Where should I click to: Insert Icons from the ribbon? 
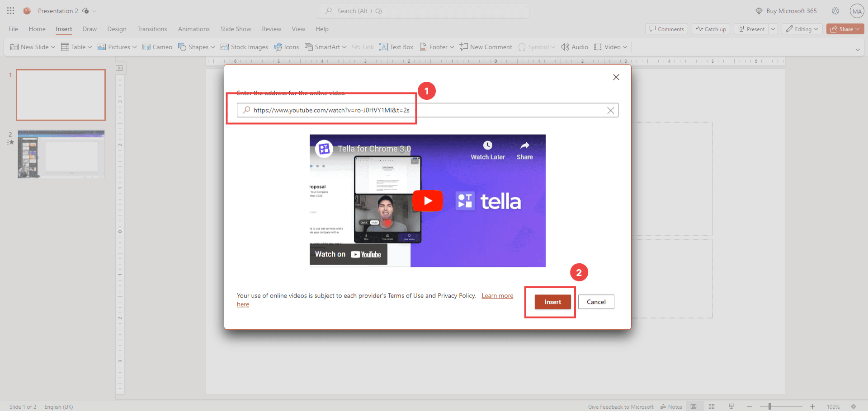[x=287, y=47]
